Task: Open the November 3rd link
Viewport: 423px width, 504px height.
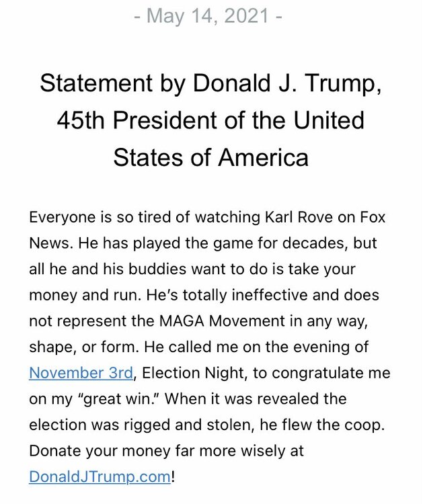Action: point(81,373)
